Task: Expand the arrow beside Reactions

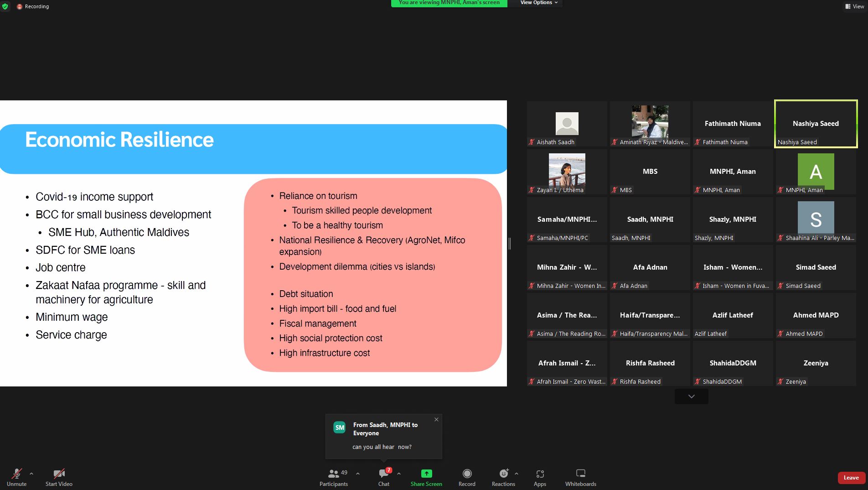Action: 517,474
